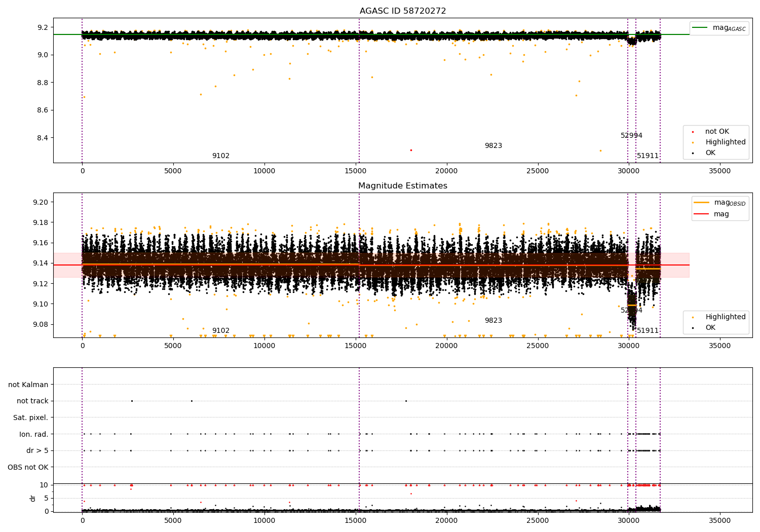Click y-axis tick 8.4 on top plot

43,138
